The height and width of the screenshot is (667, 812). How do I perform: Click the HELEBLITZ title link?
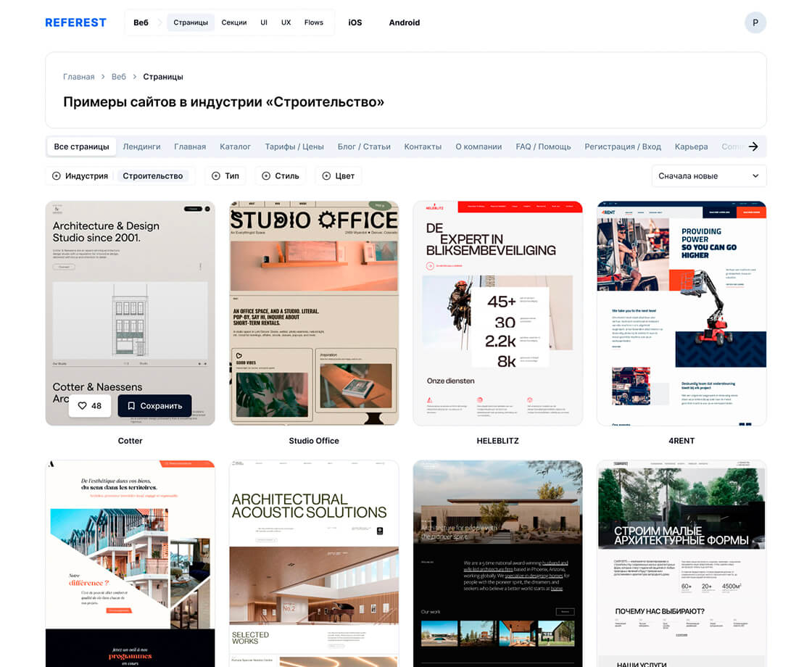(497, 441)
